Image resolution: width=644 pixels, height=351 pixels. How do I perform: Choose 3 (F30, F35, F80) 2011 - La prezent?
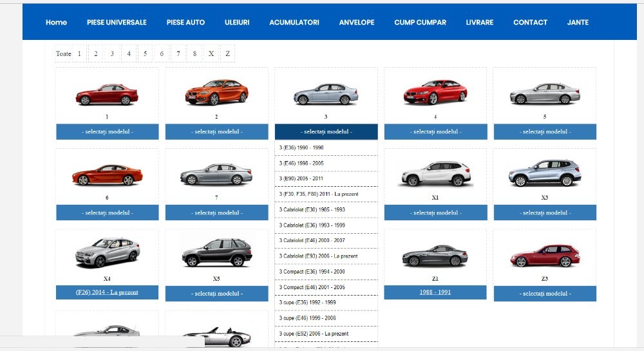[x=326, y=194]
